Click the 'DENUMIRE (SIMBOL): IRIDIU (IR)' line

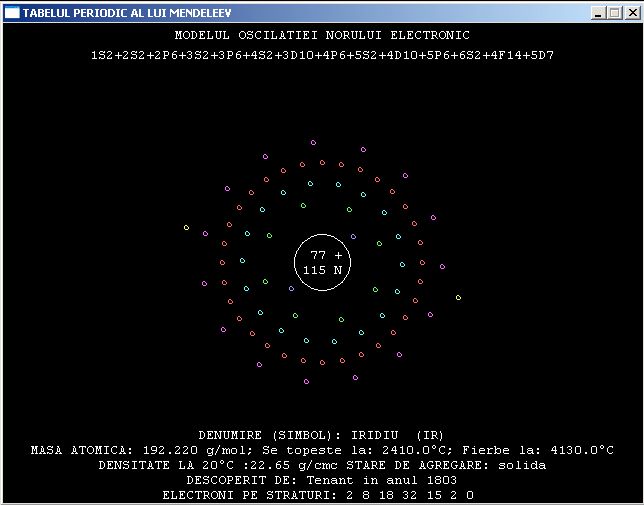tap(321, 435)
